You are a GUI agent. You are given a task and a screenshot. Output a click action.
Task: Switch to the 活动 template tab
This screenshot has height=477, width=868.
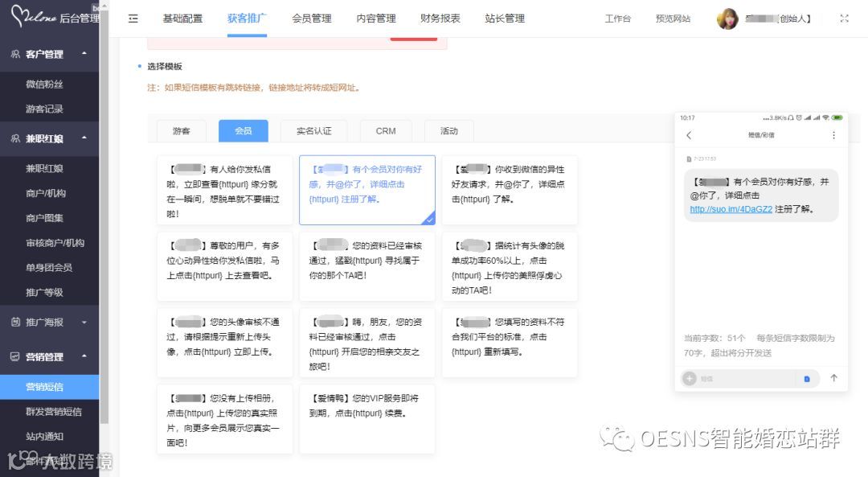(x=449, y=131)
